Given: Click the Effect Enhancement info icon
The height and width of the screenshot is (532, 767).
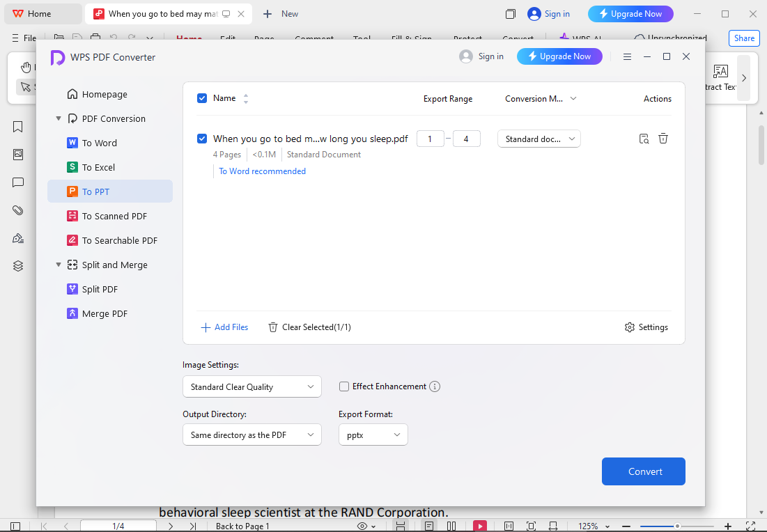Looking at the screenshot, I should coord(435,386).
